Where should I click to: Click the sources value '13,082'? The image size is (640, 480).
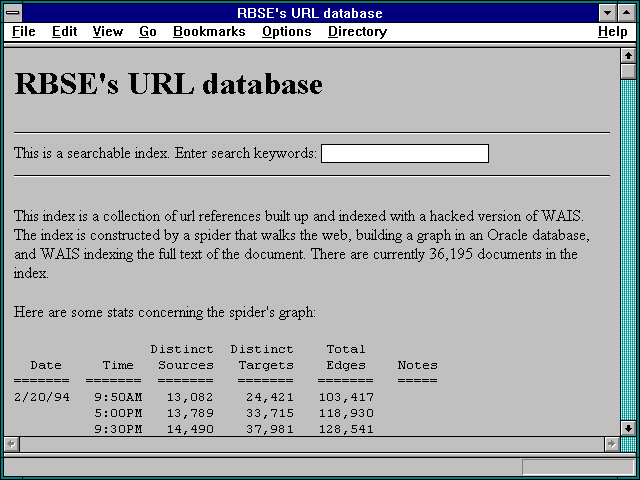tap(190, 397)
